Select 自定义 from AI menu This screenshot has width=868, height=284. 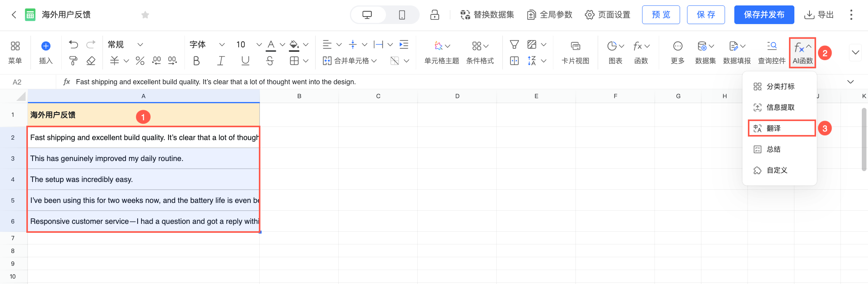pos(780,170)
